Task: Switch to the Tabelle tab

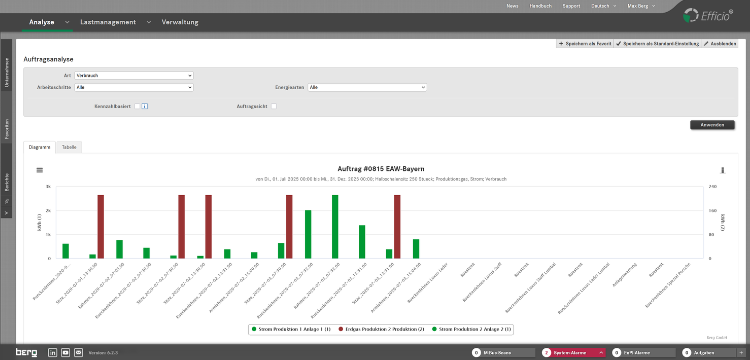Action: click(x=69, y=147)
